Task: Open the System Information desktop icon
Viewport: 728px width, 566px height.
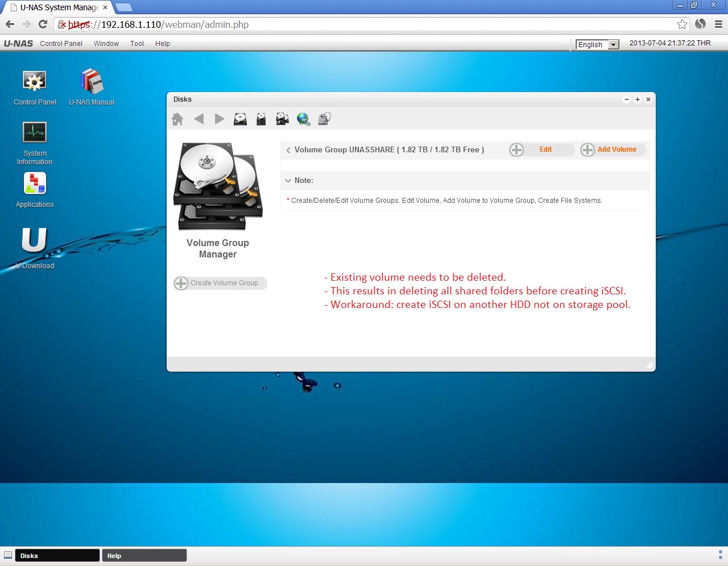Action: tap(35, 143)
